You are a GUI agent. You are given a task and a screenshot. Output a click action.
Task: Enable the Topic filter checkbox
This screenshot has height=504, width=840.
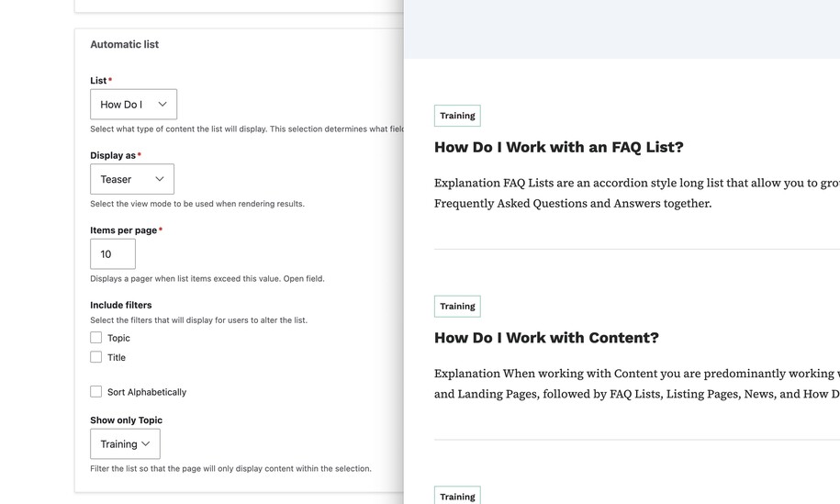[x=95, y=338]
